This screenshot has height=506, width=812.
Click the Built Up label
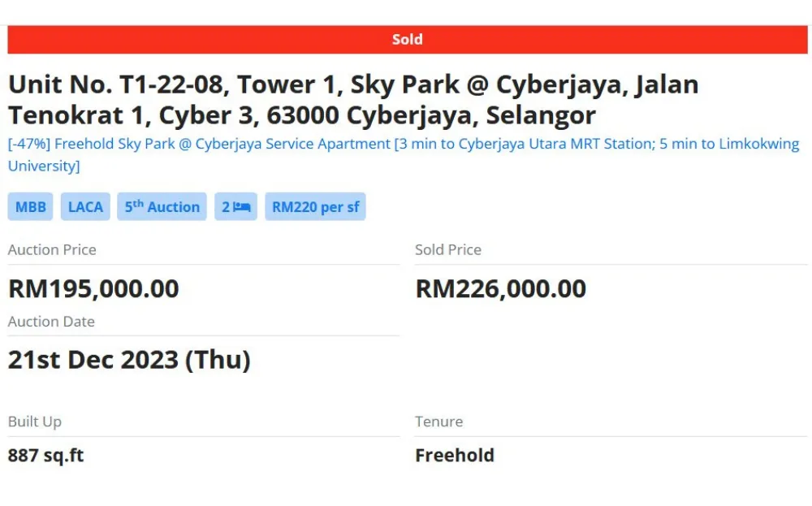point(35,422)
